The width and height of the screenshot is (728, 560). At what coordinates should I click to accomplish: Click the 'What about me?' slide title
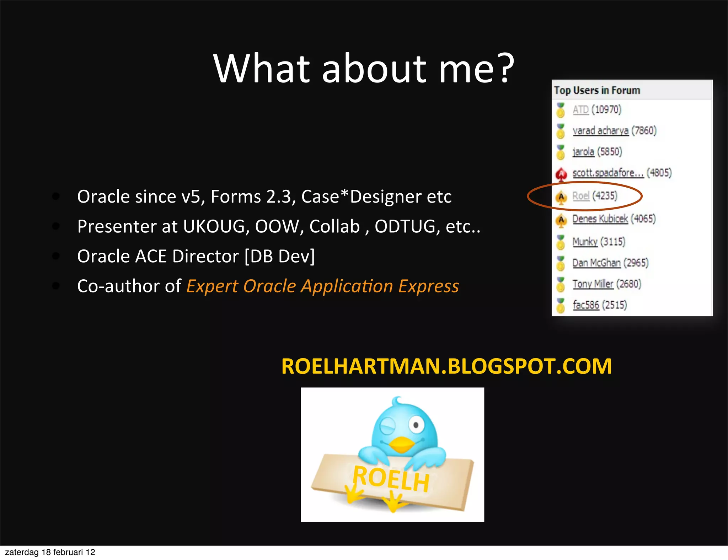coord(364,68)
